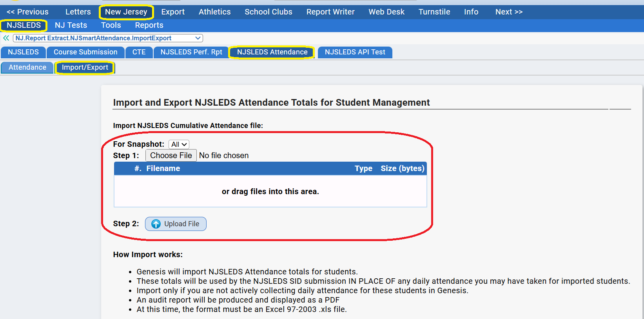Switch to NJSLEDS Attendance tab
This screenshot has height=319, width=644.
[x=272, y=52]
